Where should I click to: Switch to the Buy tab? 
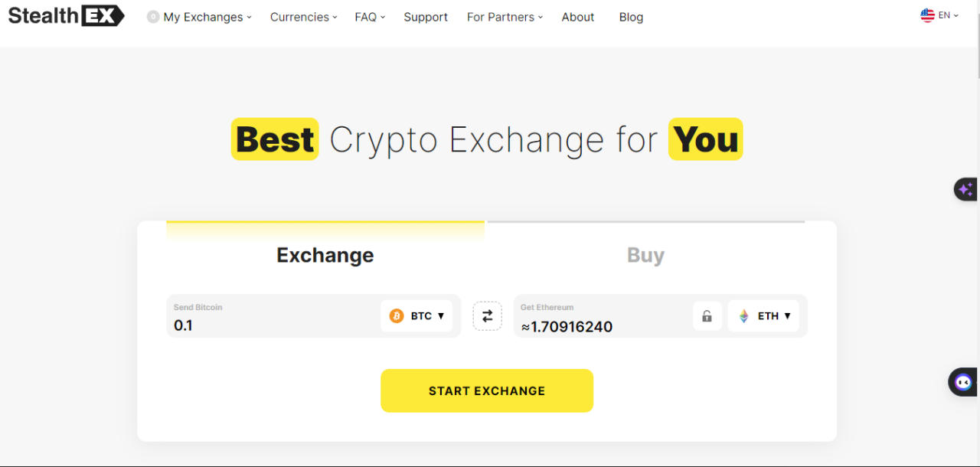pos(645,255)
